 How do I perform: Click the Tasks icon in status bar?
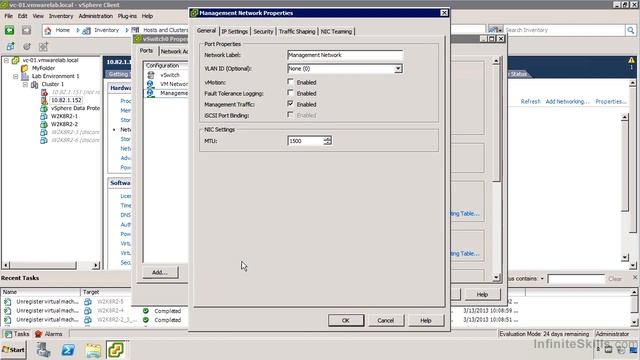point(8,334)
